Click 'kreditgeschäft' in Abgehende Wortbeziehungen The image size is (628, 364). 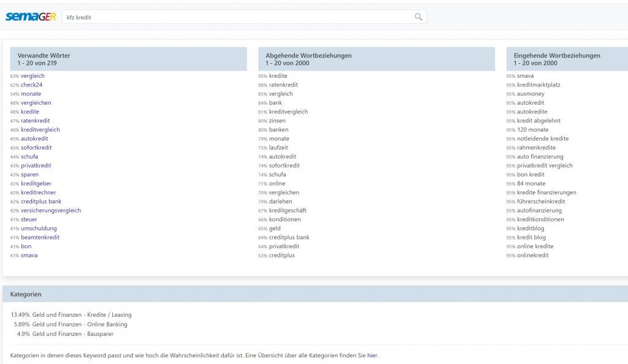288,210
